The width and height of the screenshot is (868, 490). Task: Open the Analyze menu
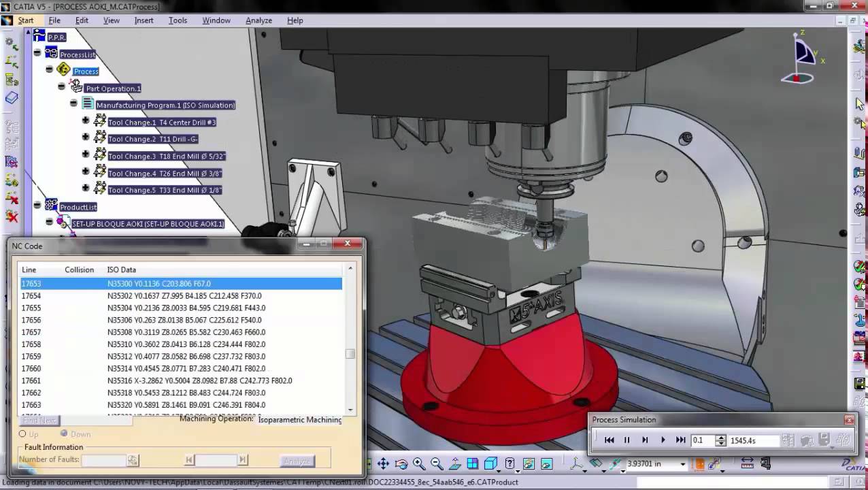258,20
